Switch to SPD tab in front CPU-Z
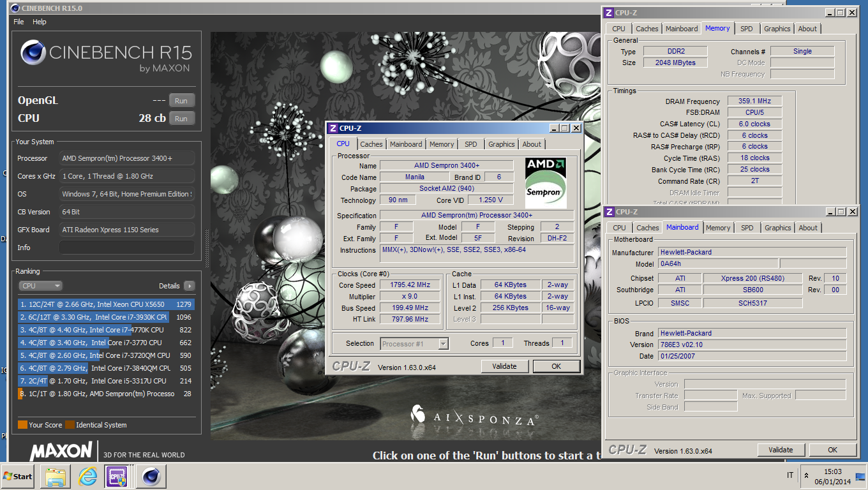 click(470, 144)
